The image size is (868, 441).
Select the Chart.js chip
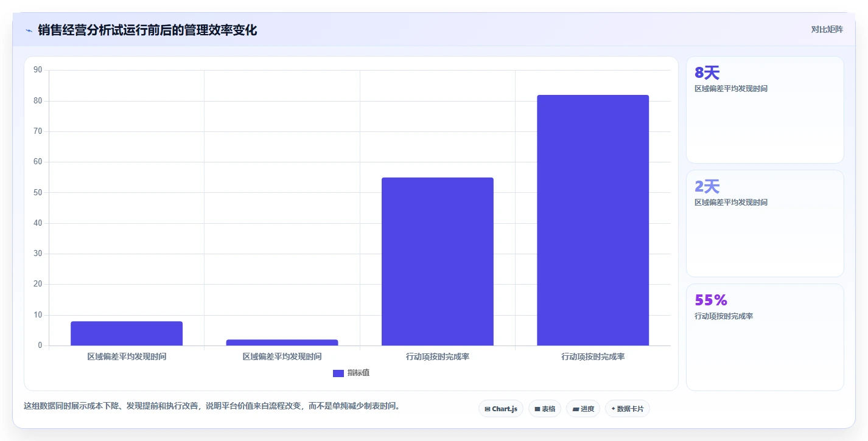pos(500,409)
